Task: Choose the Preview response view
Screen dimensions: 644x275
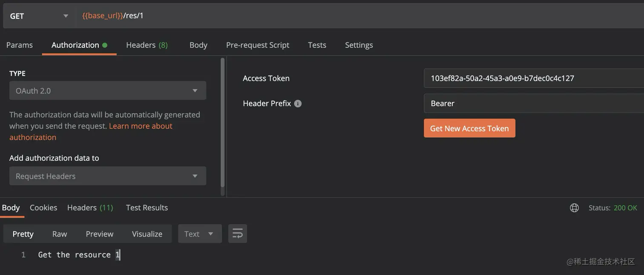Action: pyautogui.click(x=100, y=234)
